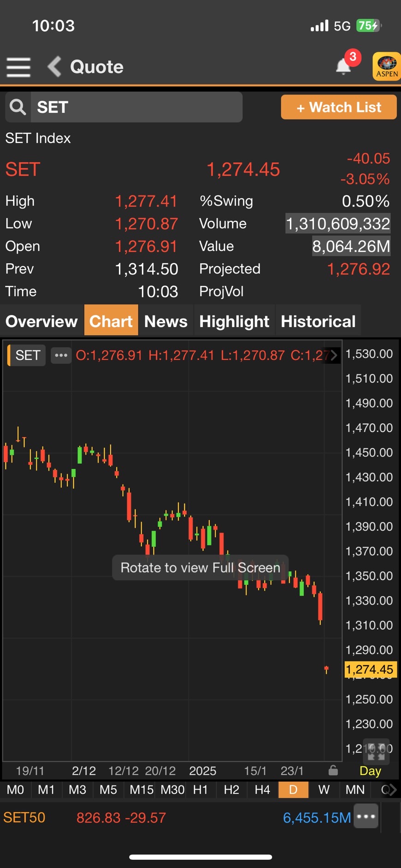
Task: Tap the yellow 1,274.45 price marker
Action: 370,669
